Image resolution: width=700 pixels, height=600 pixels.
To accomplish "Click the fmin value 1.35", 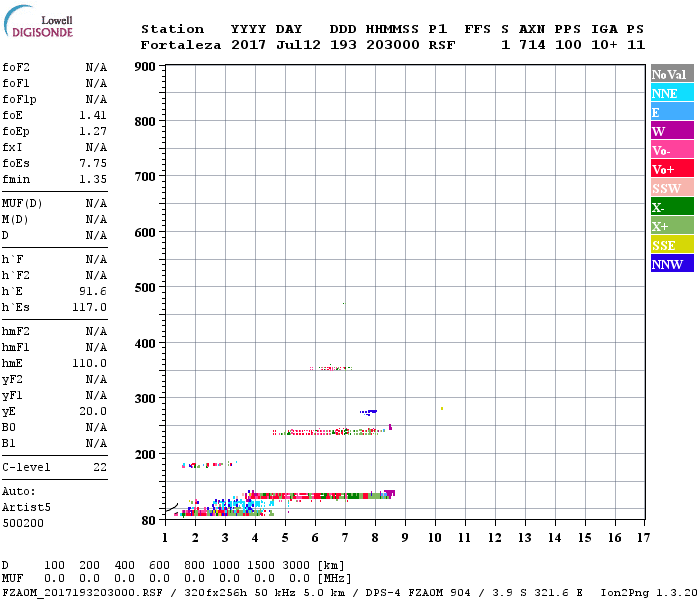I will click(93, 179).
